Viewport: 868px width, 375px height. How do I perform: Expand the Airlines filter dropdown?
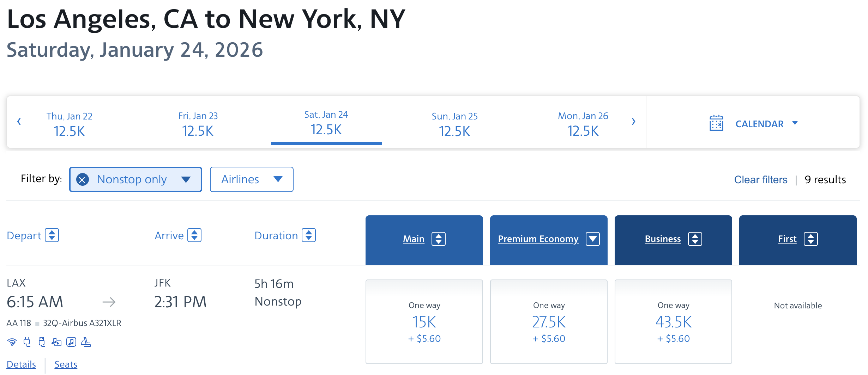coord(252,179)
